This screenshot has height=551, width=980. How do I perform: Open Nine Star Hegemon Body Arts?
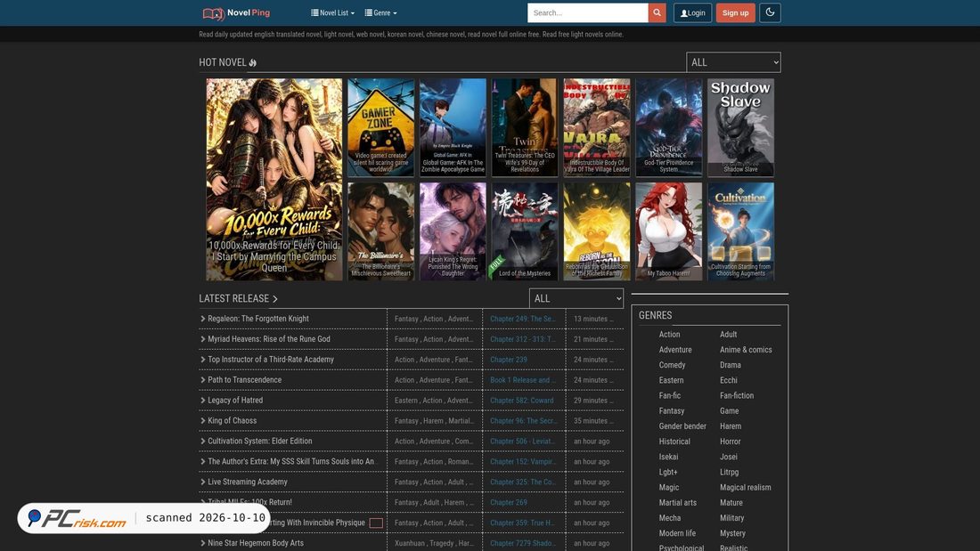tap(256, 544)
